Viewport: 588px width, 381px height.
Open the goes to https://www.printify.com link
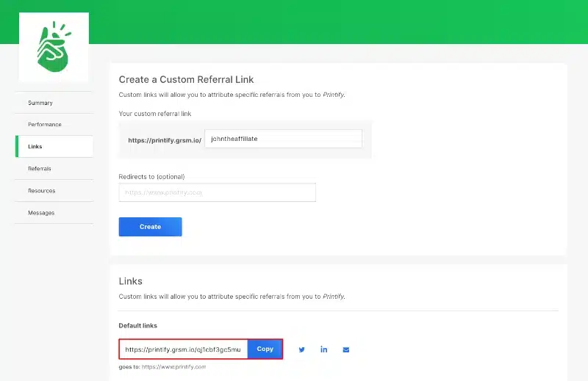click(173, 367)
